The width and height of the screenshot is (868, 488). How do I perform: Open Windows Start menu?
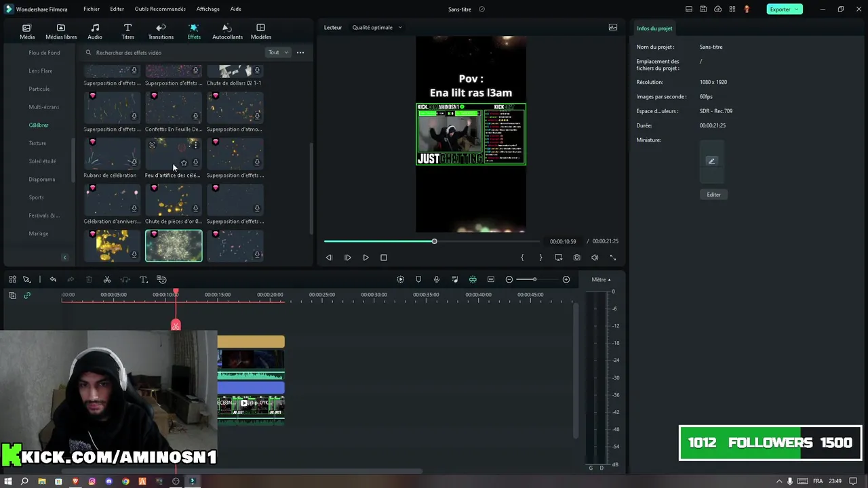pos(8,481)
